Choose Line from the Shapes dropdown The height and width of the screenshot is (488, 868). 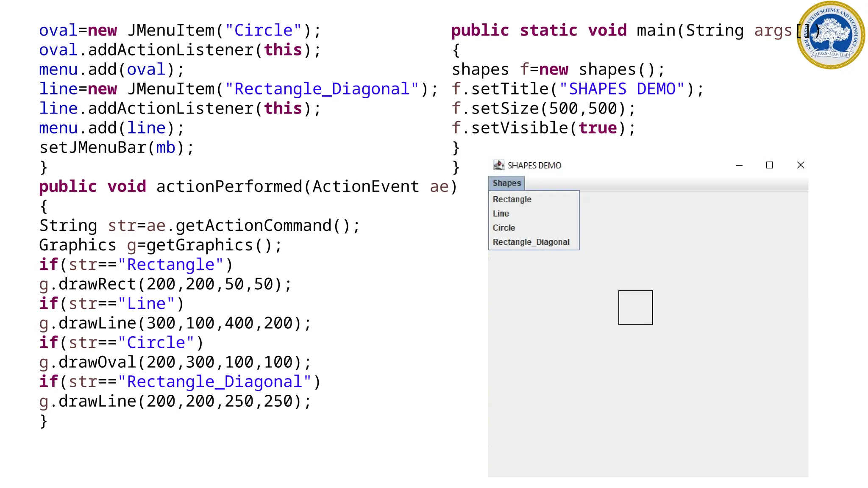(501, 213)
